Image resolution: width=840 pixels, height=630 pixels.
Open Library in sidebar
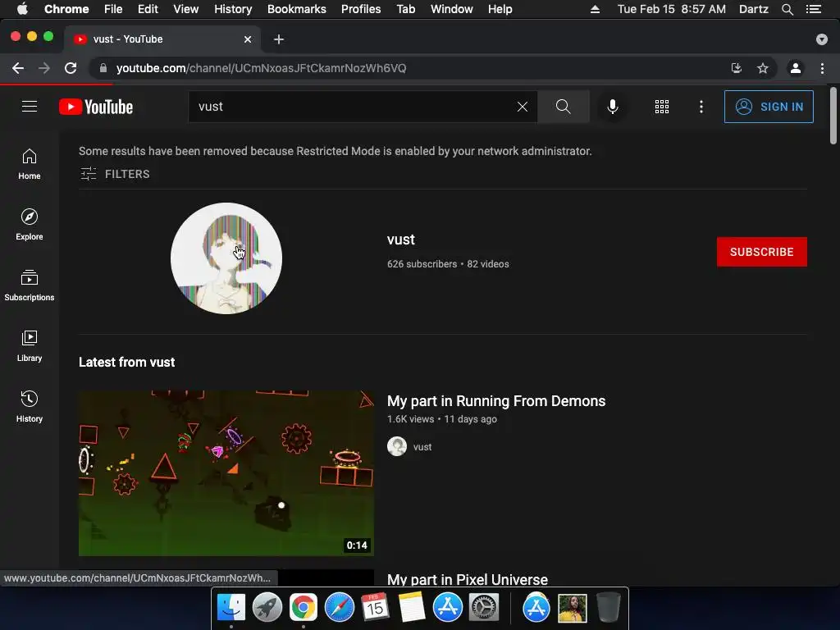coord(30,346)
